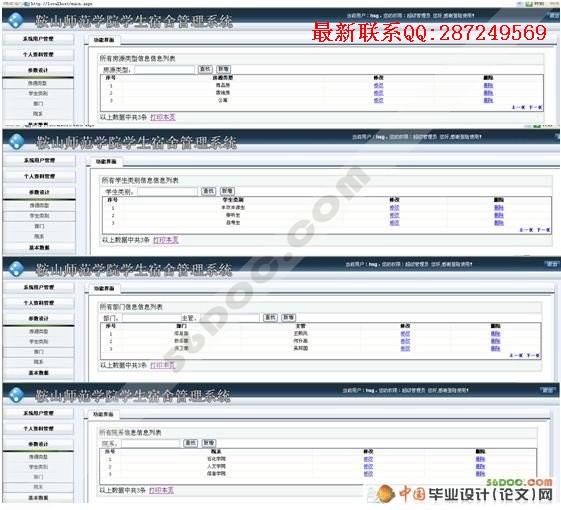The width and height of the screenshot is (561, 510).
Task: Expand 基本数据 in the 部门 screen sidebar
Action: tap(39, 373)
